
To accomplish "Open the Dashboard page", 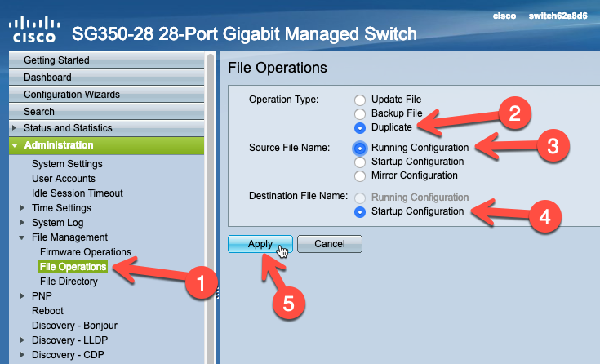I will click(x=106, y=78).
